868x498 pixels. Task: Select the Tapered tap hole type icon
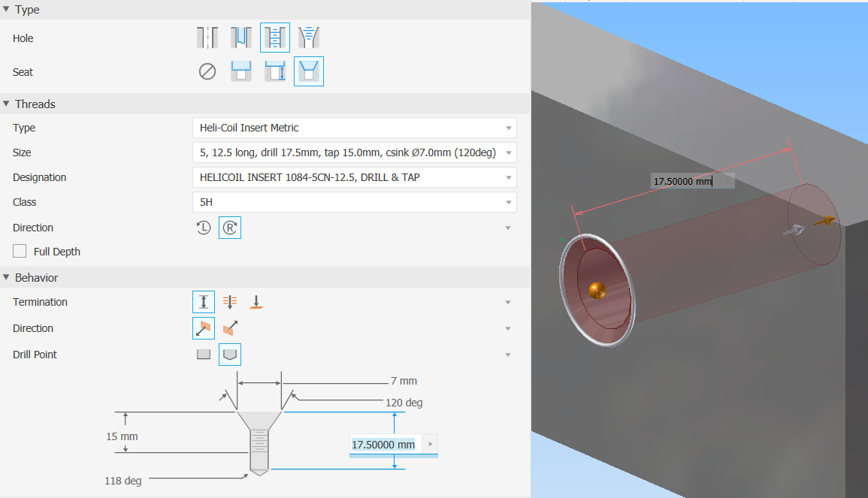[x=308, y=37]
